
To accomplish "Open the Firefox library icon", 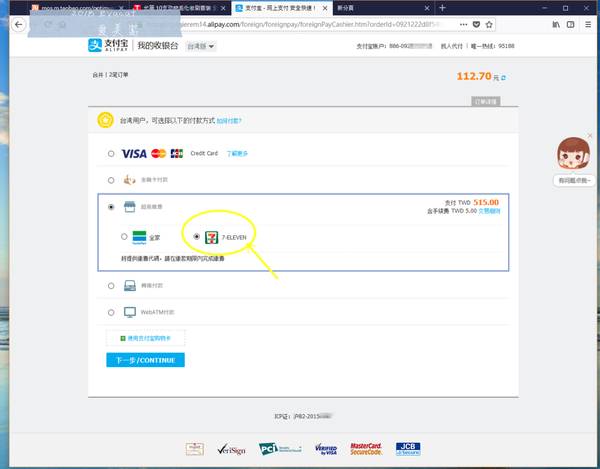I will [x=556, y=24].
